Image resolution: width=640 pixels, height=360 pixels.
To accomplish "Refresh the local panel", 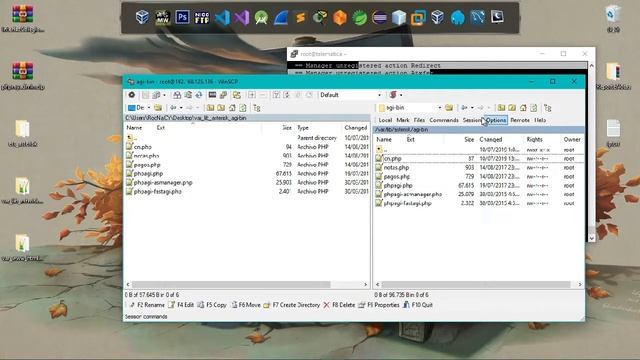I will tap(243, 108).
